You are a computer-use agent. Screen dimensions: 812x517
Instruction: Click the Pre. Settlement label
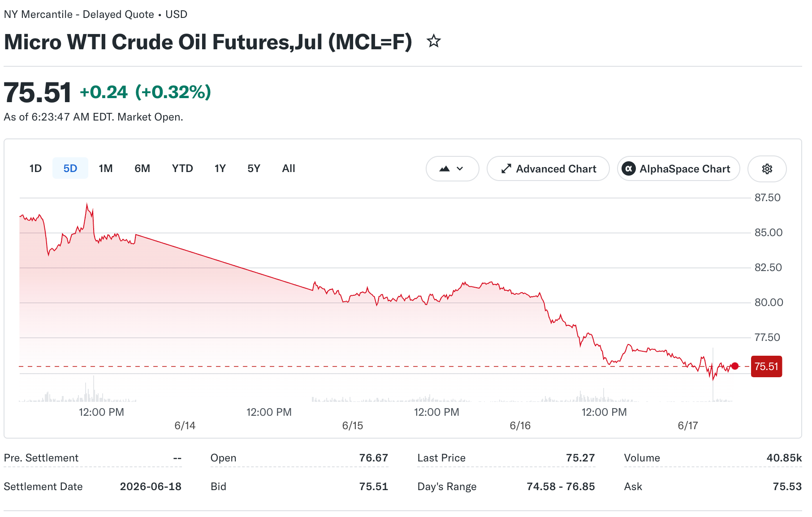pyautogui.click(x=41, y=458)
